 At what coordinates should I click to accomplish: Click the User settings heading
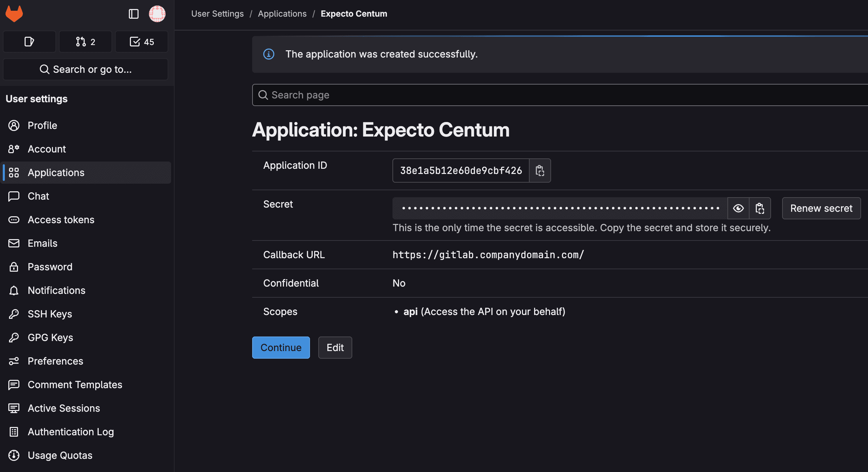[x=37, y=99]
